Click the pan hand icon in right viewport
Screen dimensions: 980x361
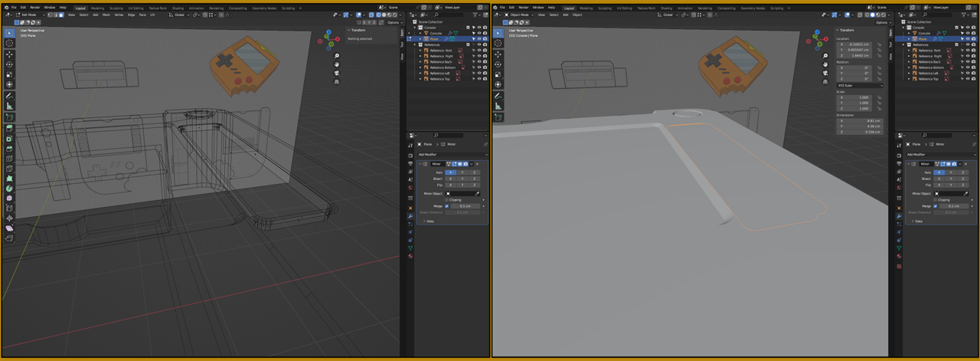[825, 64]
